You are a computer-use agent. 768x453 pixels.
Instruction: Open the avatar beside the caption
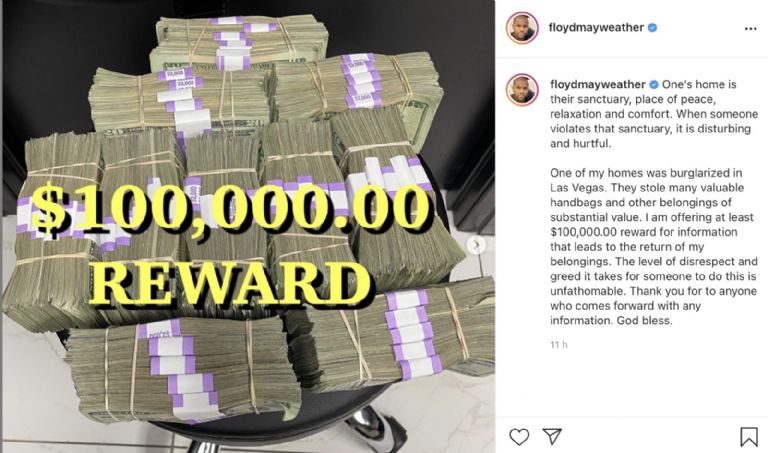click(x=522, y=90)
